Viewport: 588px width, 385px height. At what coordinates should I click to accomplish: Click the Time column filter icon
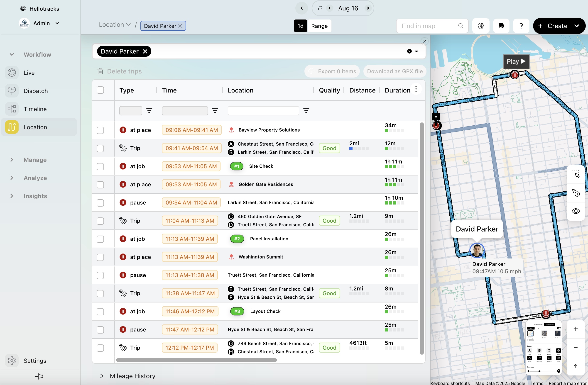[215, 111]
